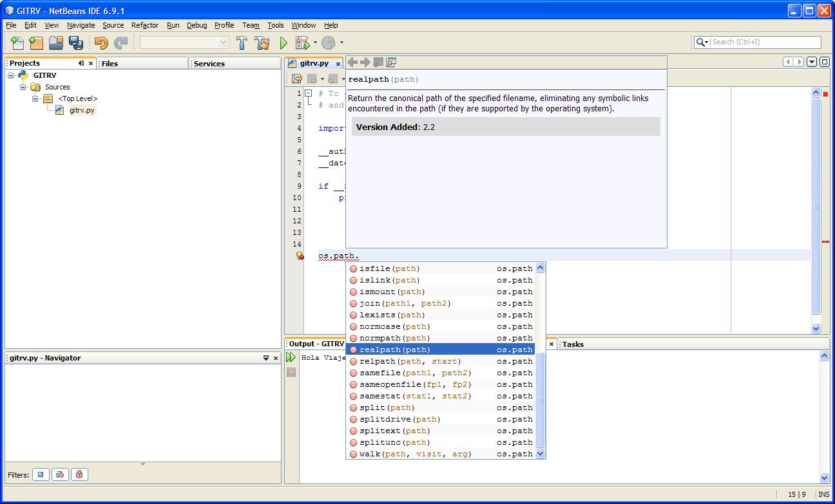The width and height of the screenshot is (835, 504).
Task: Close the gitrv.py editor tab
Action: pyautogui.click(x=338, y=64)
